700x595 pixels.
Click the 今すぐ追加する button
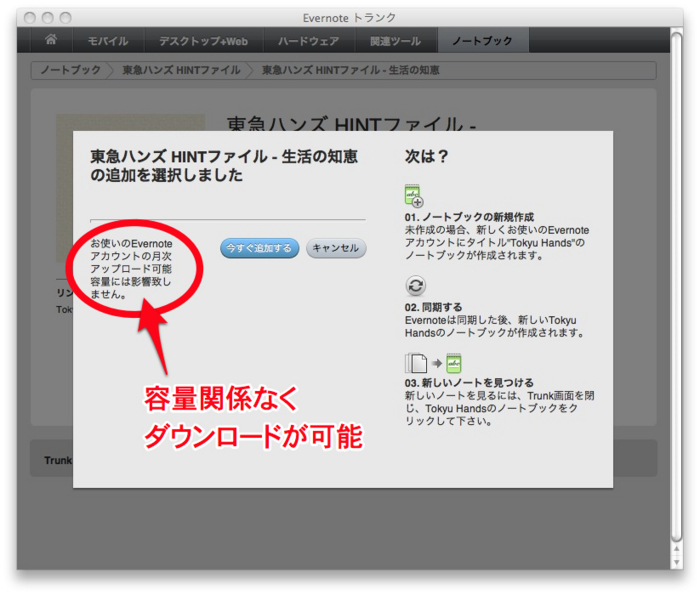[x=259, y=248]
